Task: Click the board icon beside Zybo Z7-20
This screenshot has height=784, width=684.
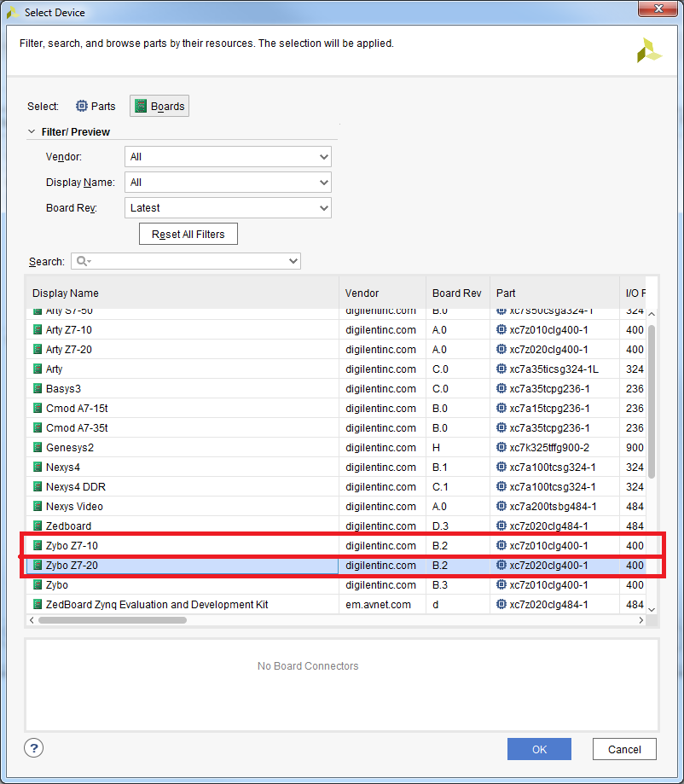Action: [x=38, y=565]
